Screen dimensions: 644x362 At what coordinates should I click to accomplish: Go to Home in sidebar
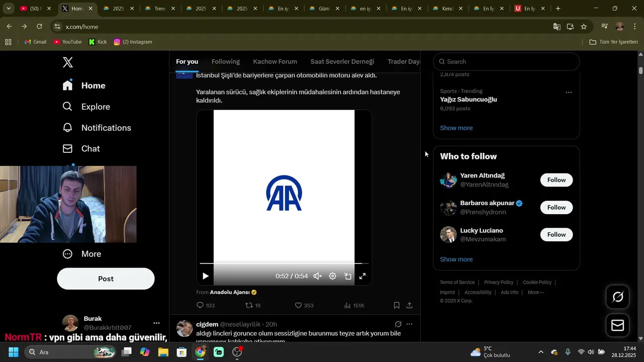(x=84, y=85)
